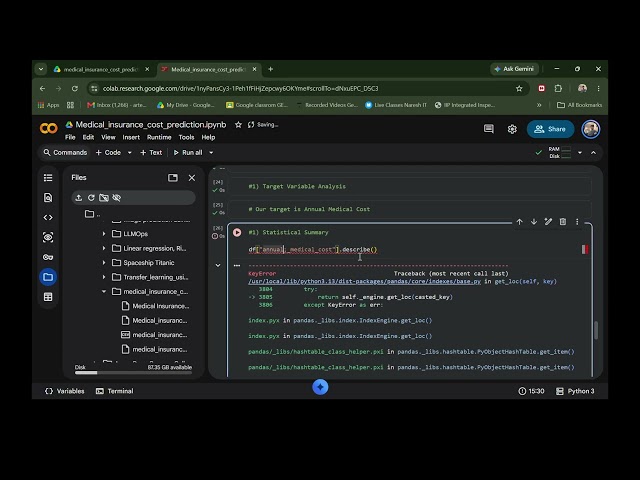The height and width of the screenshot is (480, 640).
Task: Close the Files panel
Action: tap(191, 178)
